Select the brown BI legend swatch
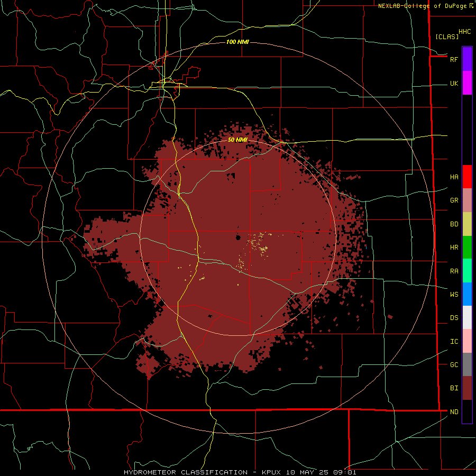The height and width of the screenshot is (476, 476). tap(467, 388)
